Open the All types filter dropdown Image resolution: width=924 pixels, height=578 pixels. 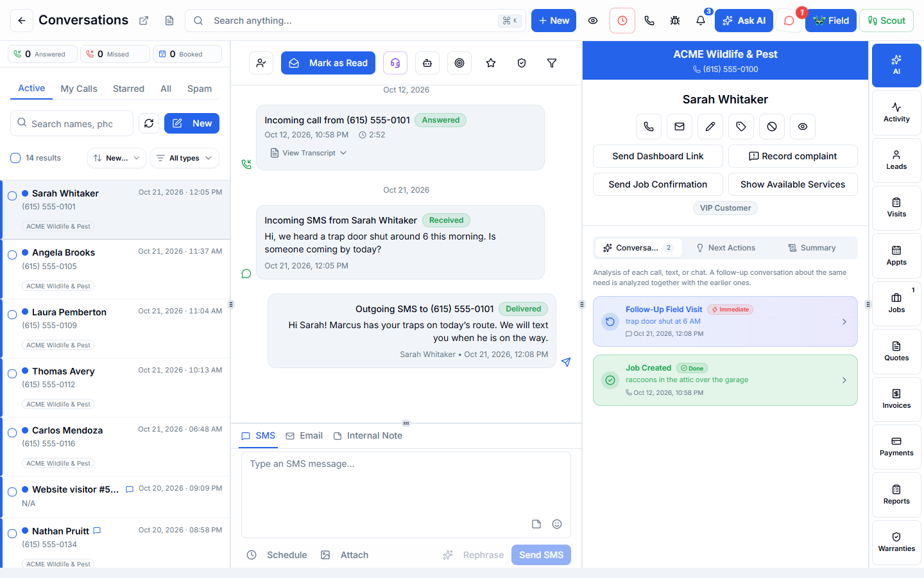pos(185,158)
